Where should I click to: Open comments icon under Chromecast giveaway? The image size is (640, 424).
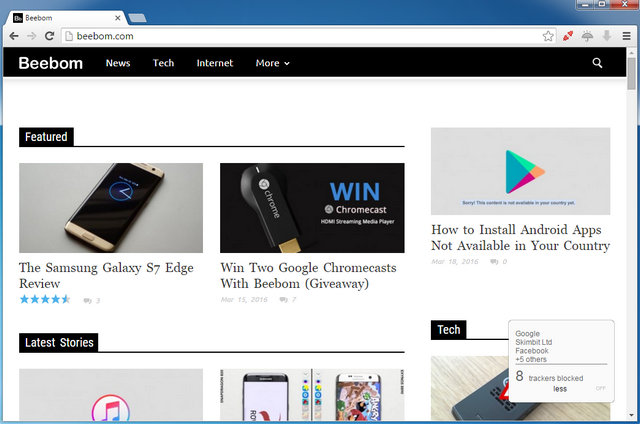pos(283,300)
